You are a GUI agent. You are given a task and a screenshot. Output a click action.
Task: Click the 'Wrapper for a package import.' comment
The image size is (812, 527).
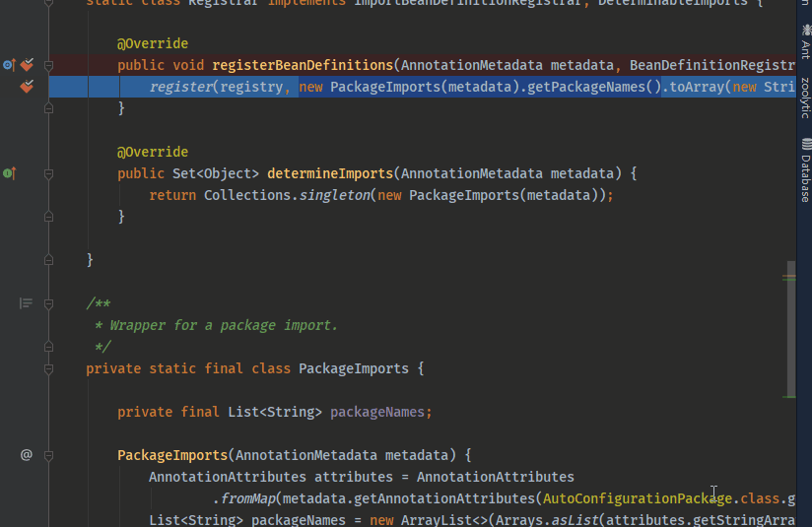click(224, 326)
